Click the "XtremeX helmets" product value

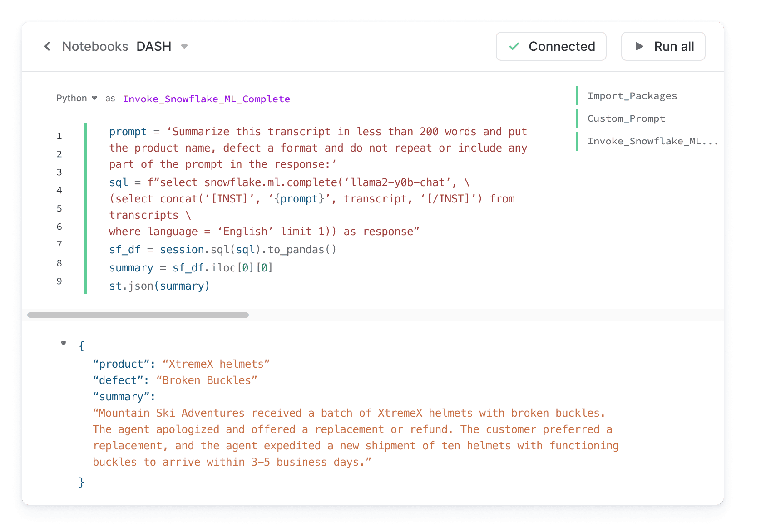216,364
